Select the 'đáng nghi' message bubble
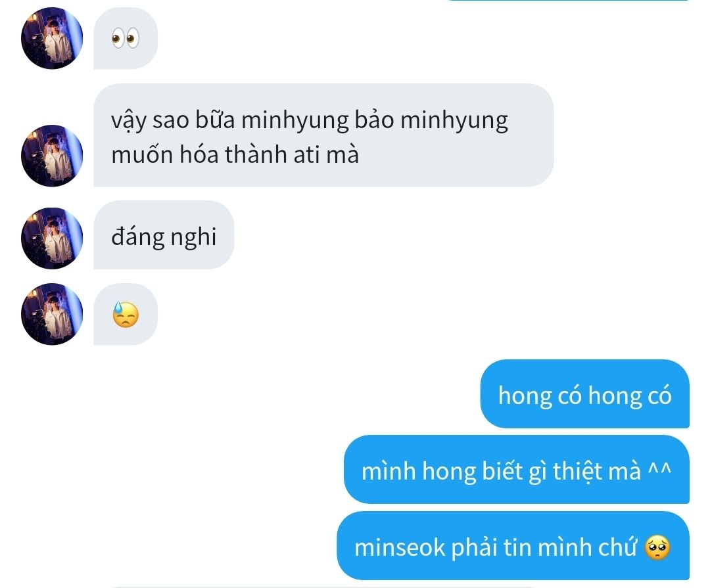 coord(164,235)
